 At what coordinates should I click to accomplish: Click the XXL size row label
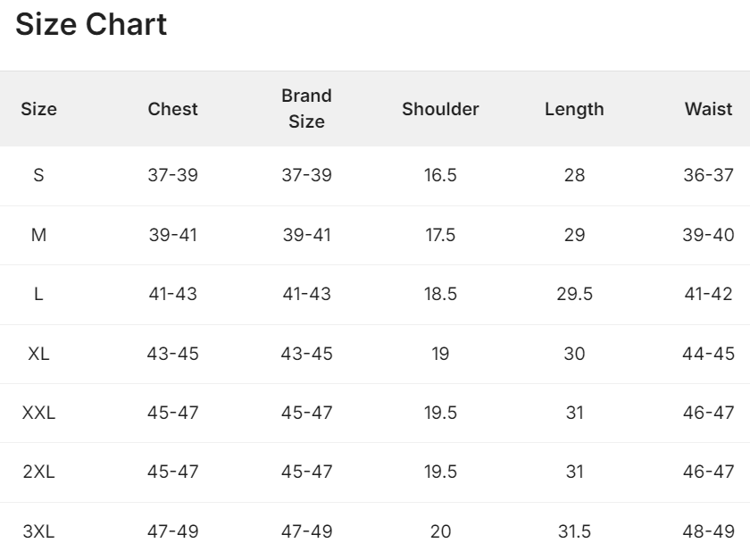38,413
